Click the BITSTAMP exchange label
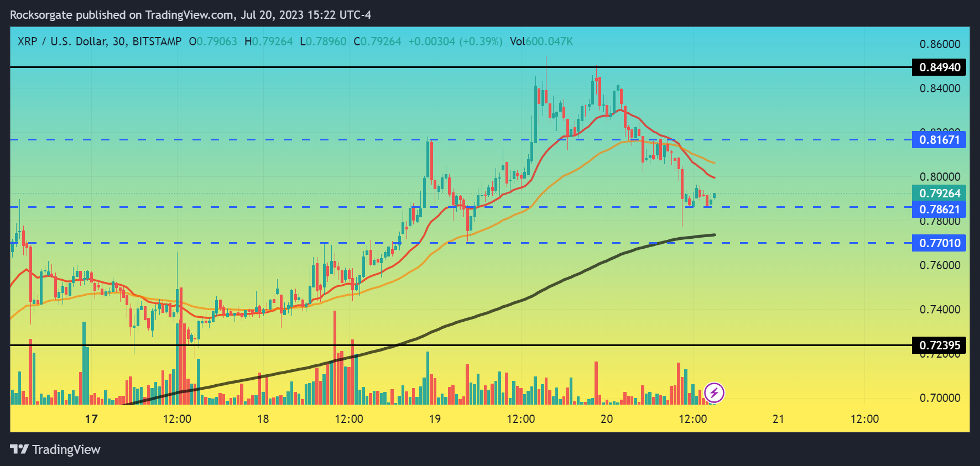 click(x=157, y=41)
